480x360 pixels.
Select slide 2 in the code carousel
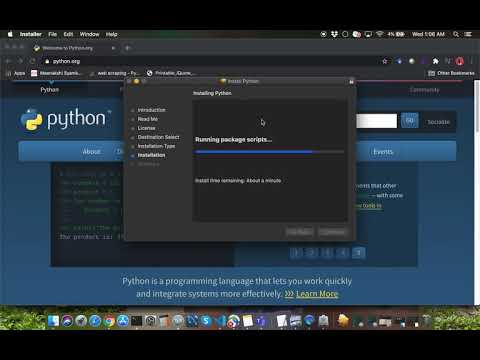pyautogui.click(x=312, y=253)
